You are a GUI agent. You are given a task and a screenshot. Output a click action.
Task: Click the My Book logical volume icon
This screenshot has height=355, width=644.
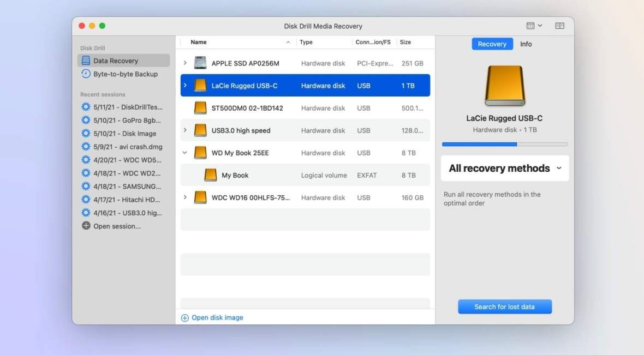point(210,175)
